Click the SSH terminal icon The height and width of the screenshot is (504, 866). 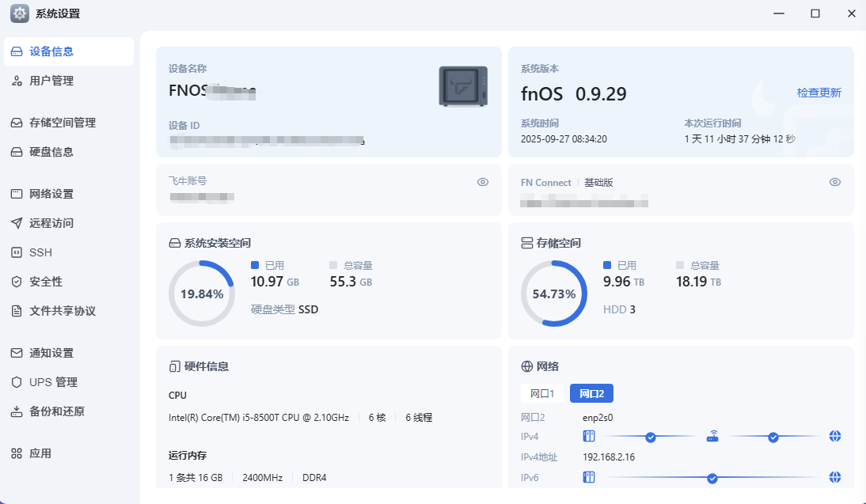coord(17,252)
